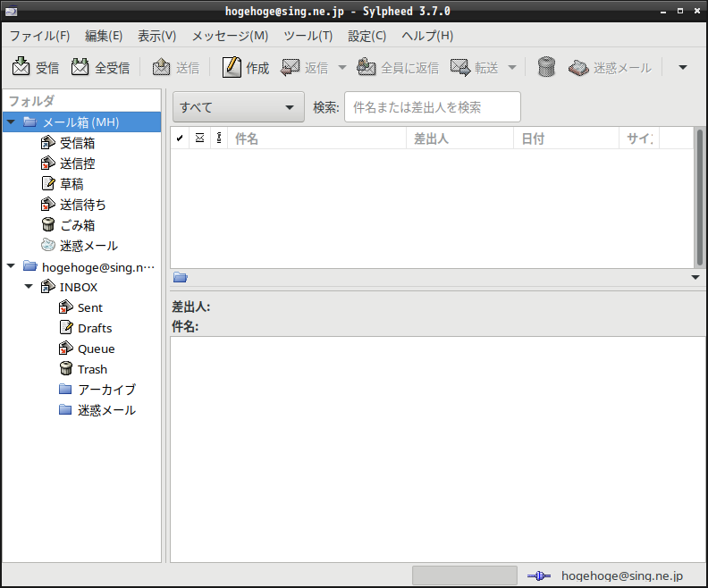Click the hogehoge@sing.ne.jp account selector in status bar
This screenshot has width=708, height=588.
coord(622,575)
